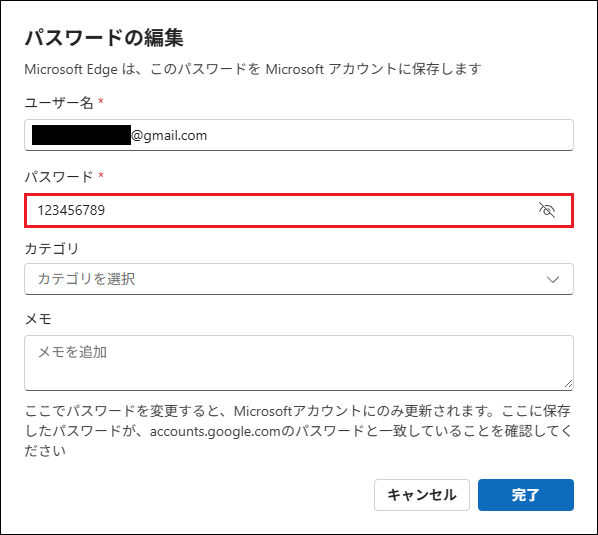Click into the メモを追加 text area
598x535 pixels.
pos(299,363)
